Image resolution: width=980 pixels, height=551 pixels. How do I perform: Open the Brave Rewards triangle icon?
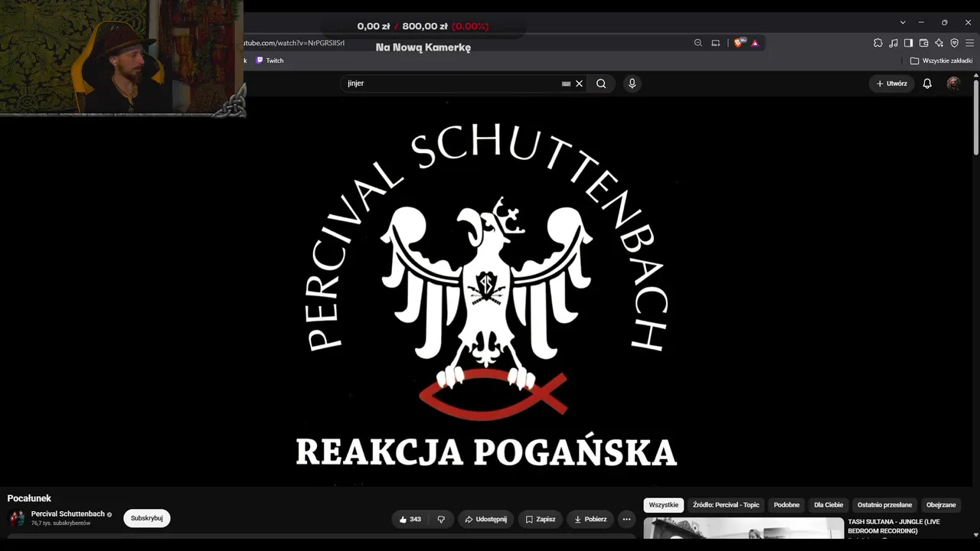click(x=755, y=43)
